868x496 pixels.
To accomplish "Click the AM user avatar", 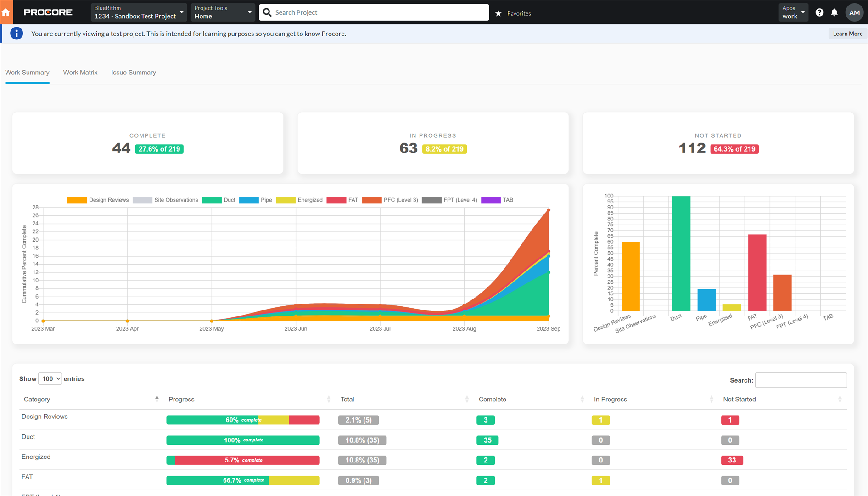I will tap(854, 12).
